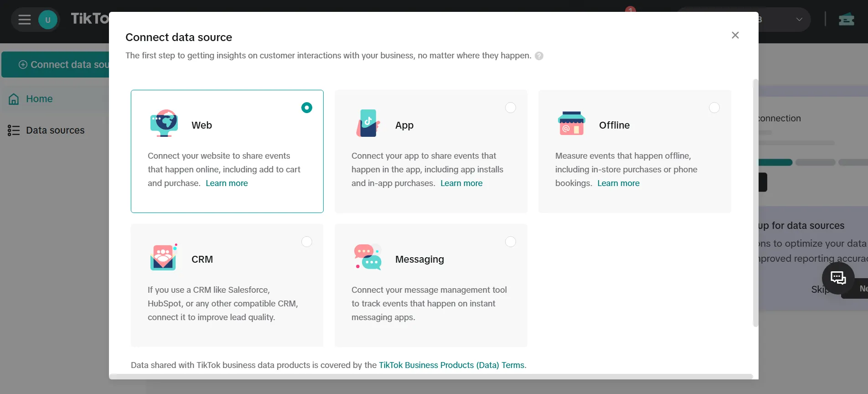Screen dimensions: 868x394
Task: Open the hamburger menu icon
Action: pyautogui.click(x=25, y=20)
